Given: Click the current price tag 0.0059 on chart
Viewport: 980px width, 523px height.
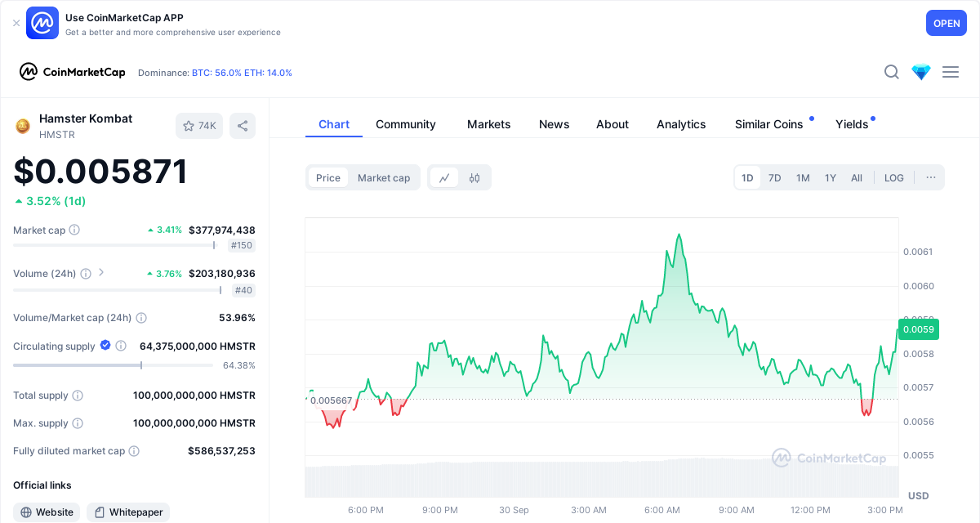Looking at the screenshot, I should point(919,329).
